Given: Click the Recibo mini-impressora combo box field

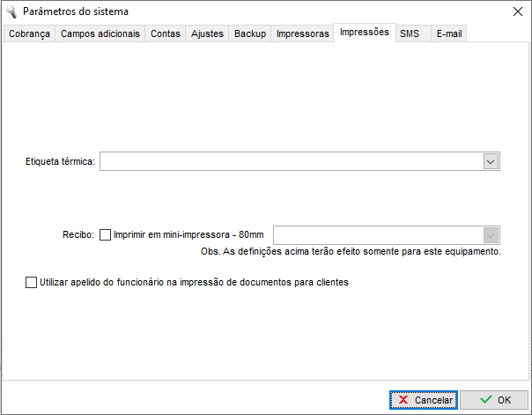Looking at the screenshot, I should (x=377, y=235).
